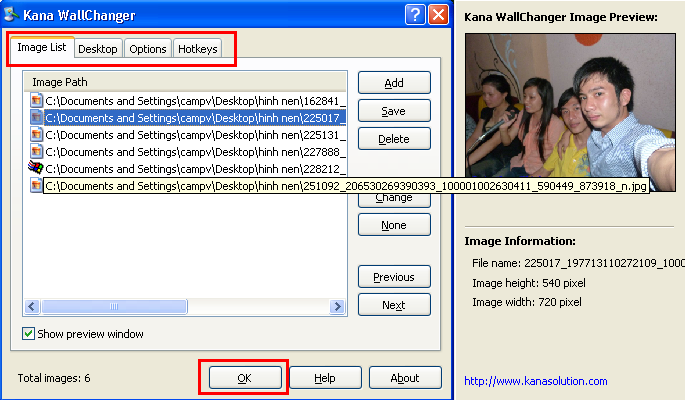Click the Change button
685x400 pixels.
click(394, 200)
